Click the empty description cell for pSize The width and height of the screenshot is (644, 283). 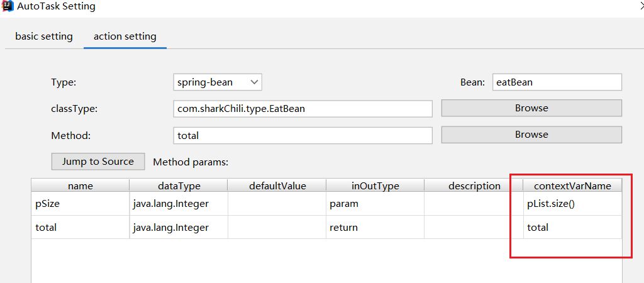coord(474,204)
